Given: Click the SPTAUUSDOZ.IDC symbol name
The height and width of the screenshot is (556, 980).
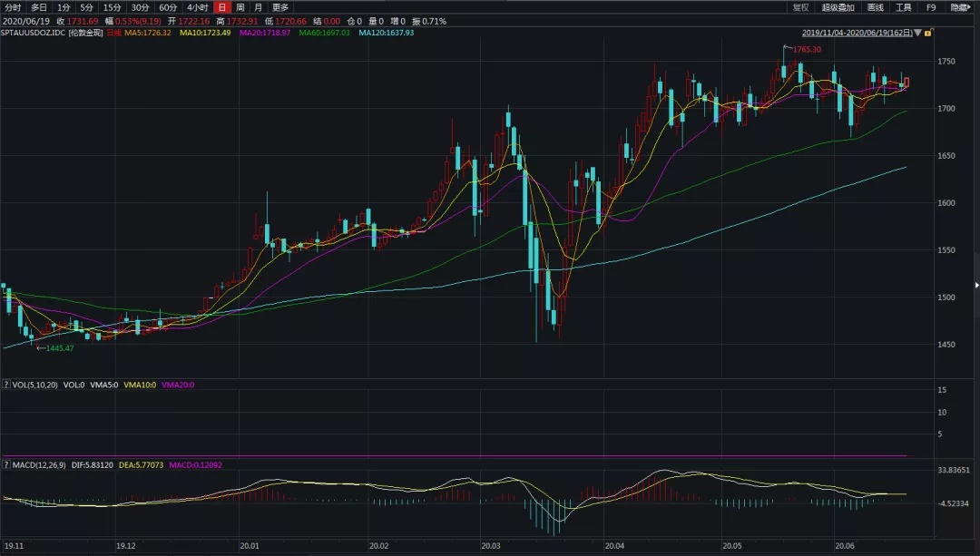Looking at the screenshot, I should pos(34,33).
